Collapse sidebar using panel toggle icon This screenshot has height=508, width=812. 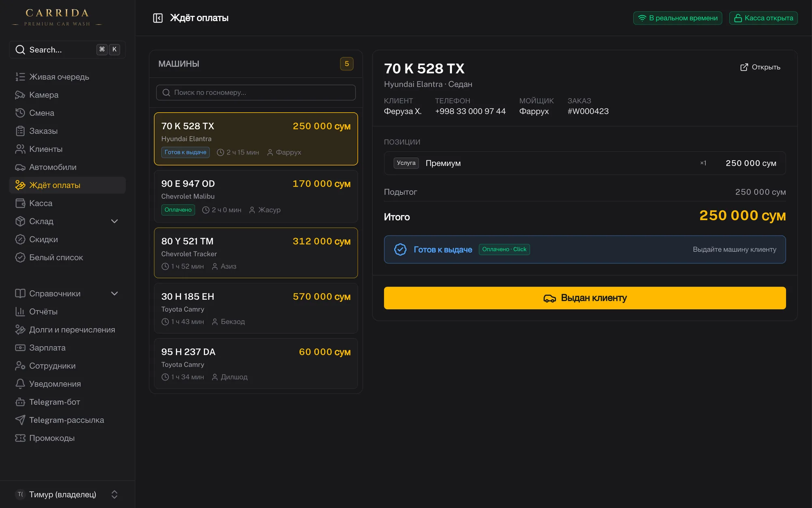pos(158,18)
